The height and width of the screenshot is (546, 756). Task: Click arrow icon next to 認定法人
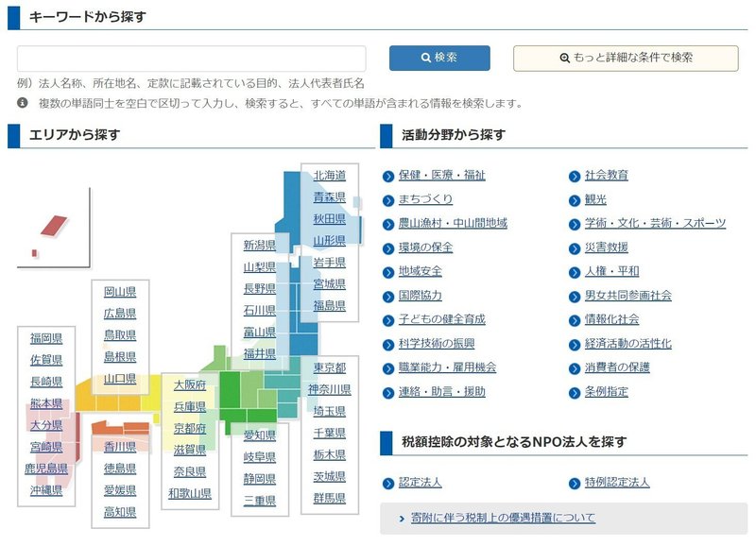[x=388, y=484]
